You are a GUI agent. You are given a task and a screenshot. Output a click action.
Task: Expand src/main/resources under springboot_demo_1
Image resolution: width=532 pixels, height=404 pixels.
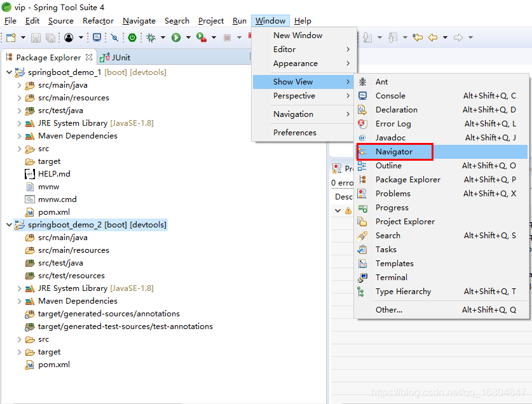[x=19, y=98]
